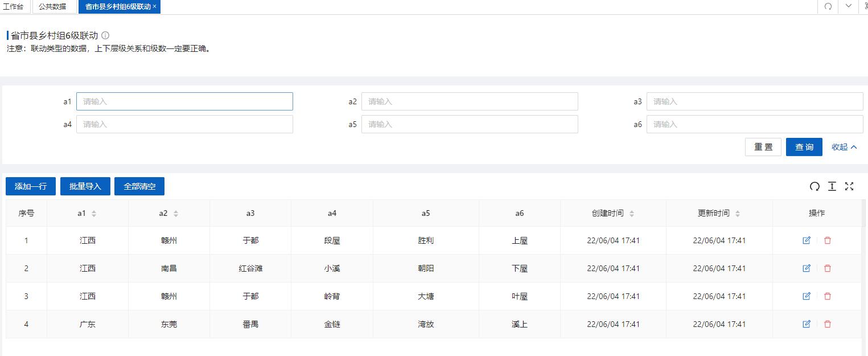Focus the a6 search input

[755, 124]
